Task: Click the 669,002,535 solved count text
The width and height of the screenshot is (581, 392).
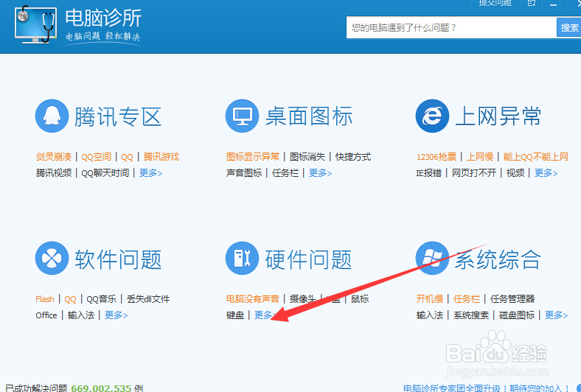Action: [101, 388]
